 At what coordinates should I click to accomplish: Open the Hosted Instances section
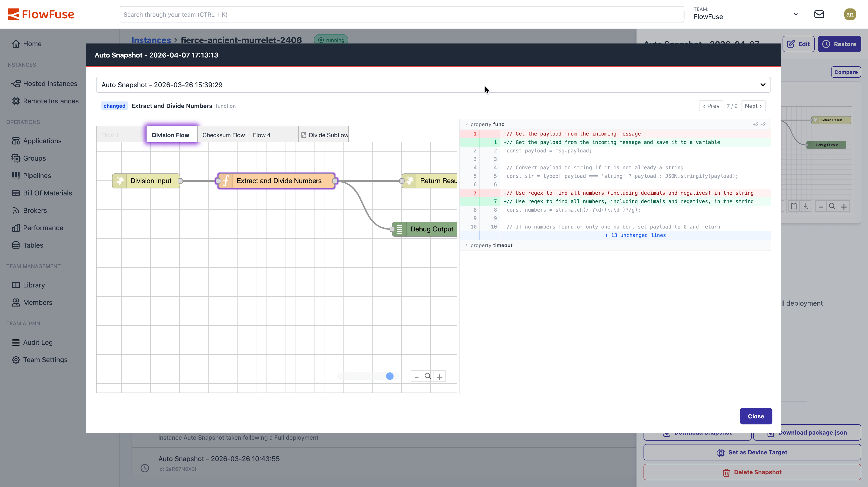coord(50,83)
